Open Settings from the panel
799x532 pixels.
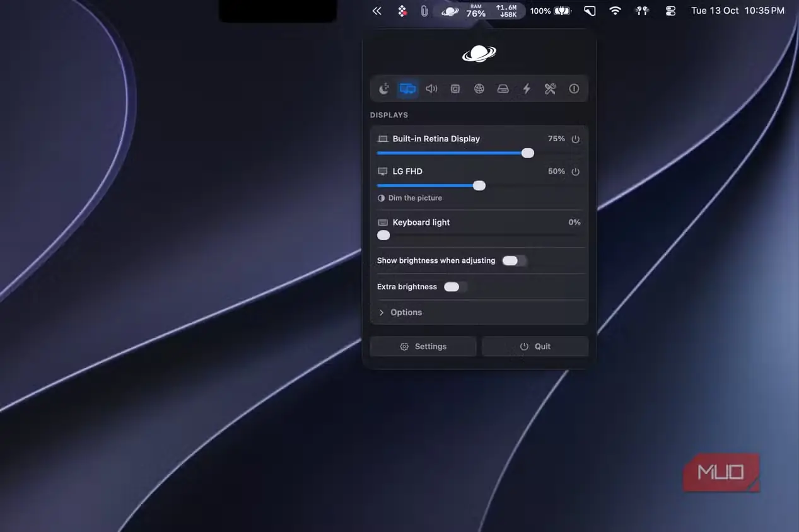[423, 347]
